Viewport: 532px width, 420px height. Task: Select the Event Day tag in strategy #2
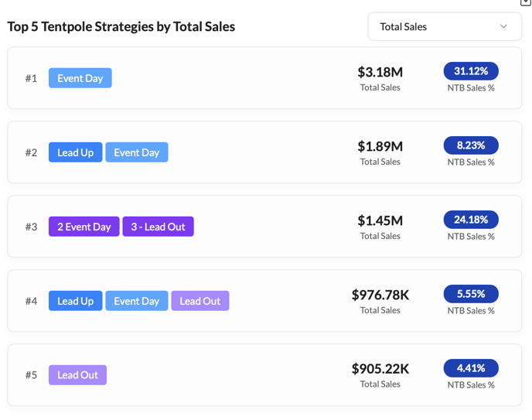tap(137, 152)
